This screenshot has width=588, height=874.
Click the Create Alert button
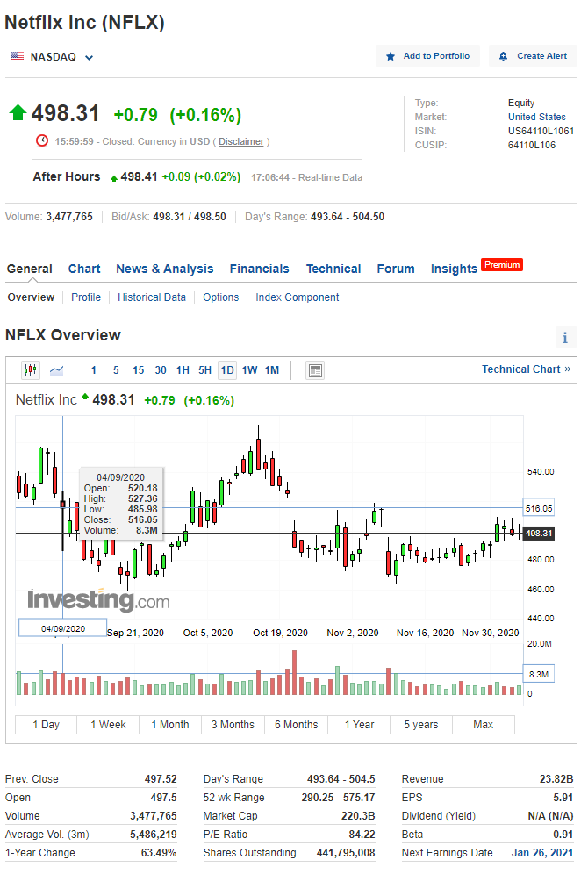point(533,56)
